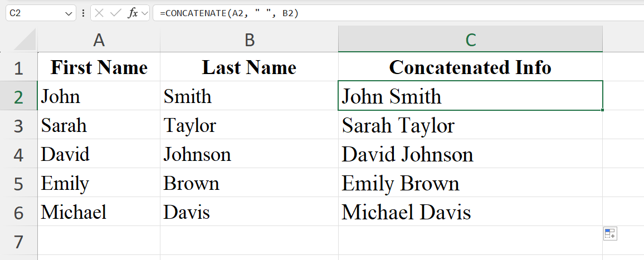Viewport: 644px width, 260px height.
Task: Click the Name Box showing C2
Action: pos(33,13)
